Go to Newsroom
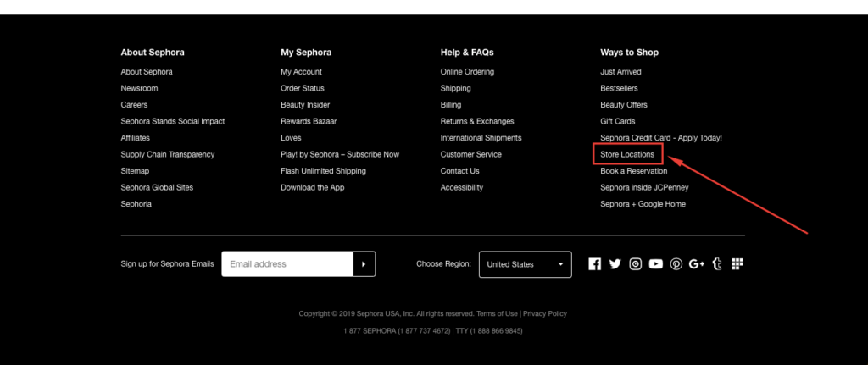 [140, 88]
